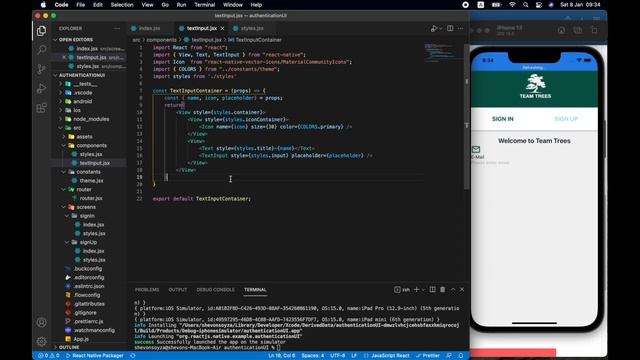Open Control Center in menu bar
The width and height of the screenshot is (640, 360).
(x=539, y=5)
